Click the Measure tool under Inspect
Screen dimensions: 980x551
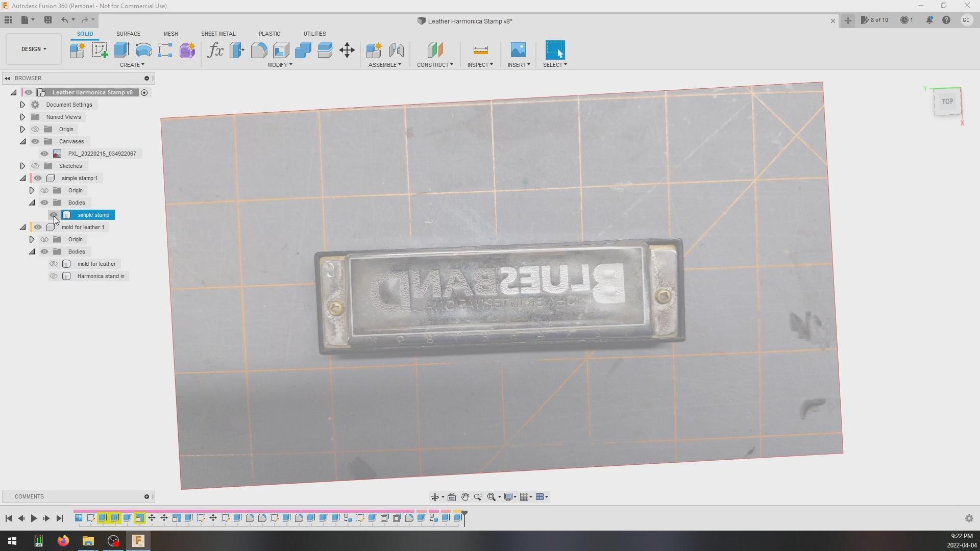pyautogui.click(x=480, y=50)
